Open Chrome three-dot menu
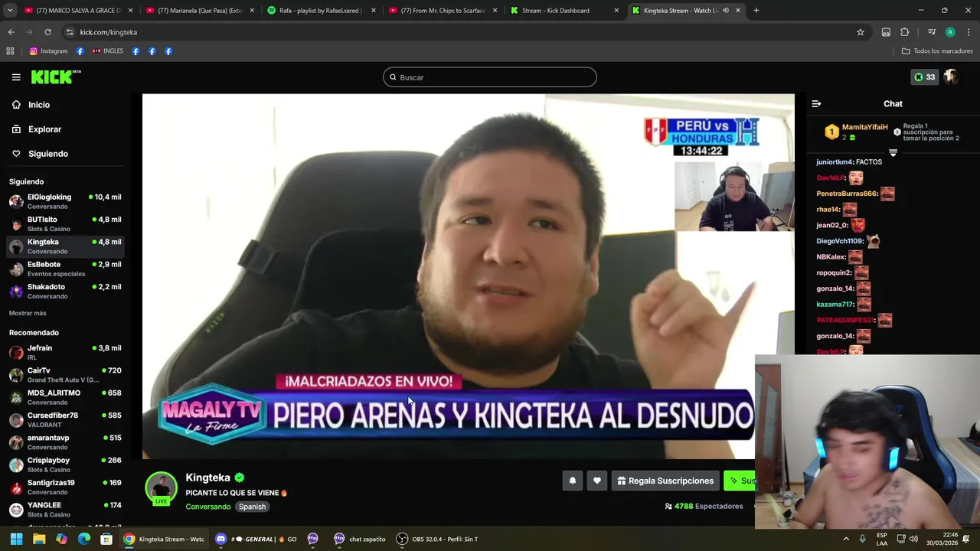 point(969,32)
